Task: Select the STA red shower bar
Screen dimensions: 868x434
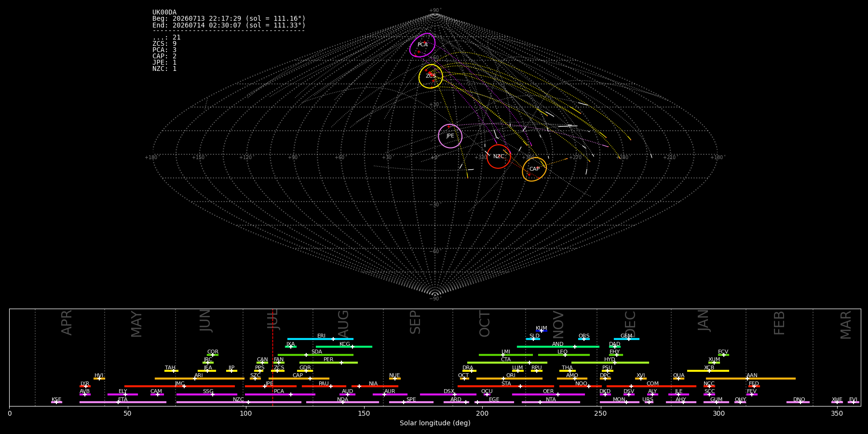Action: 506,386
